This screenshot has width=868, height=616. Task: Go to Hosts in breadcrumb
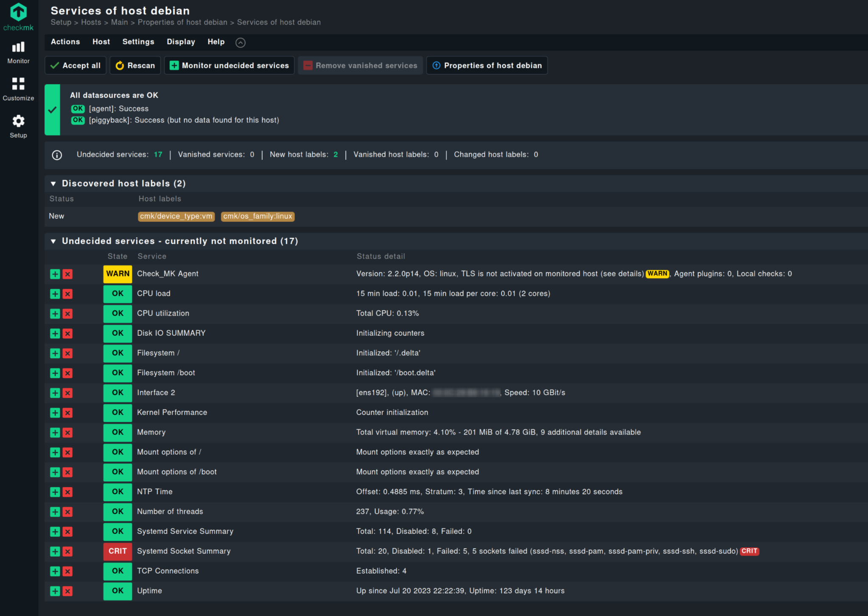click(x=91, y=22)
